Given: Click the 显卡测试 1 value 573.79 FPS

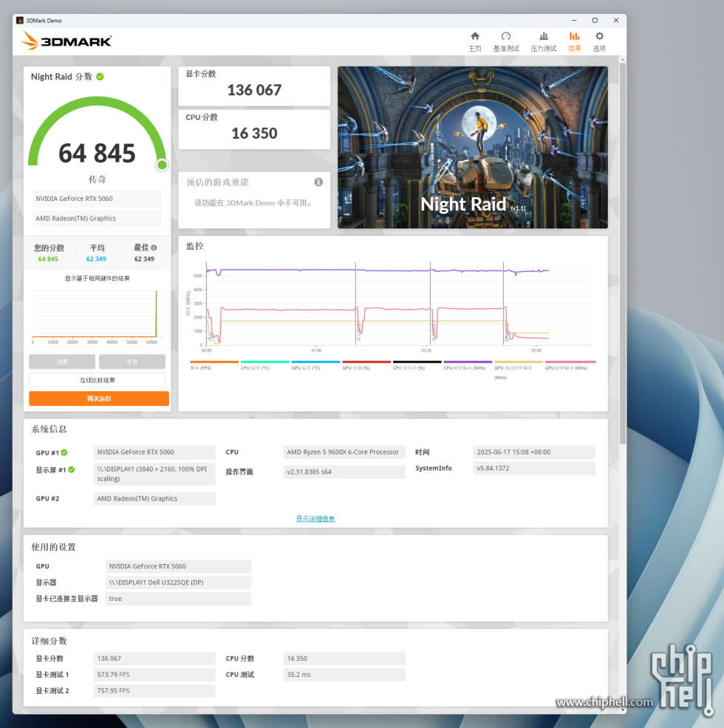Looking at the screenshot, I should point(154,675).
